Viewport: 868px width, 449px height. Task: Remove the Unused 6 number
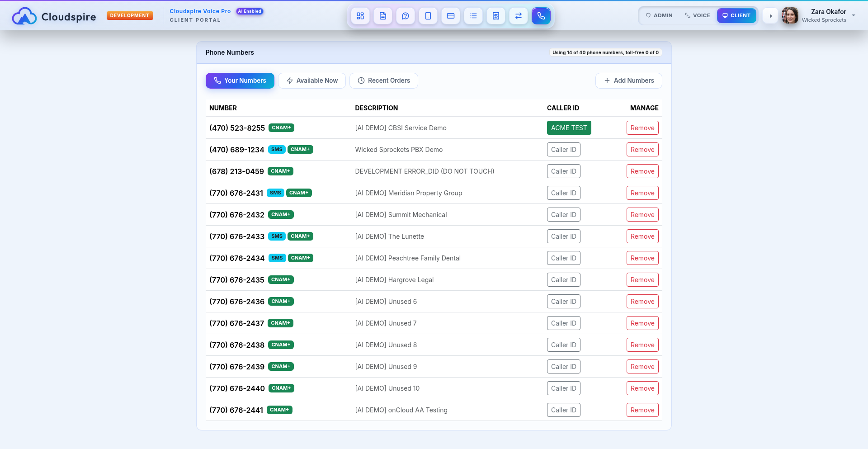pos(642,302)
